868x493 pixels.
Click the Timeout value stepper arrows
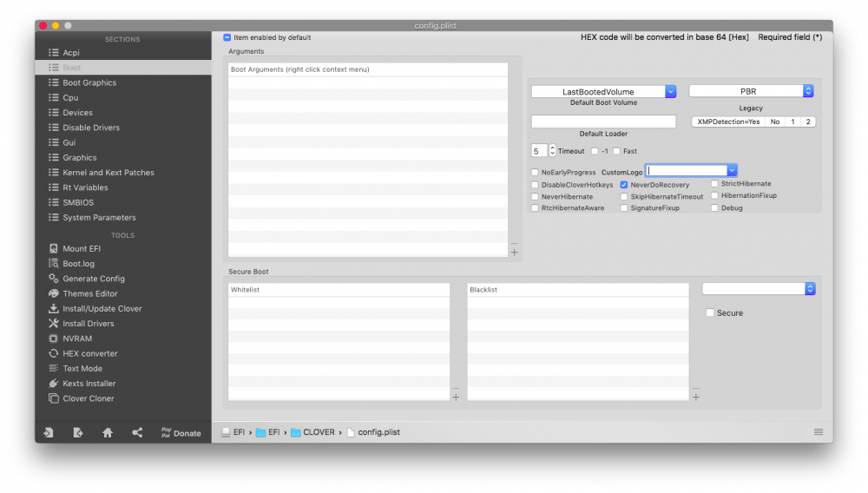point(552,150)
